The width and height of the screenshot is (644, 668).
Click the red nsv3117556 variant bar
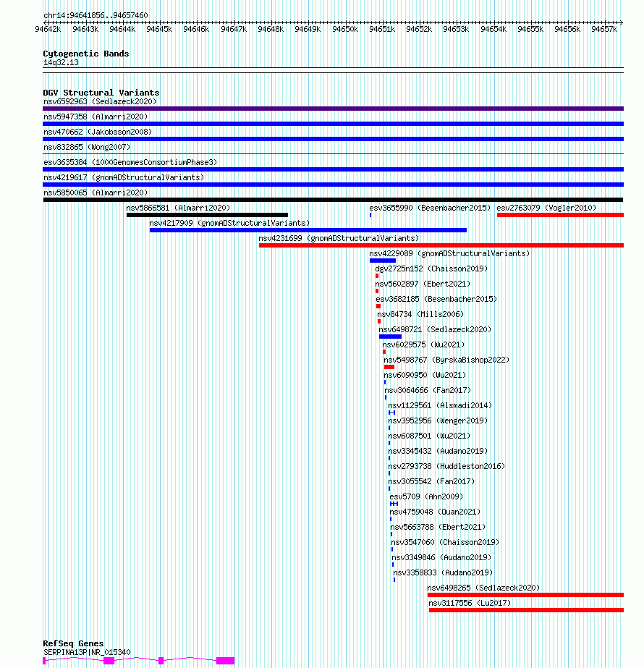coord(526,611)
